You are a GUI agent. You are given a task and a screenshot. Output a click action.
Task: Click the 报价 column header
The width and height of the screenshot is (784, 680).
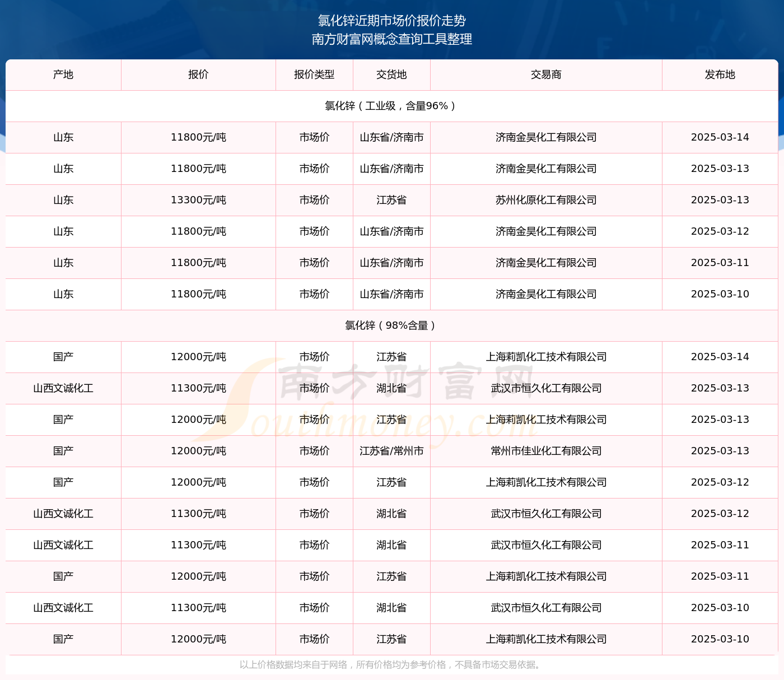click(x=198, y=75)
